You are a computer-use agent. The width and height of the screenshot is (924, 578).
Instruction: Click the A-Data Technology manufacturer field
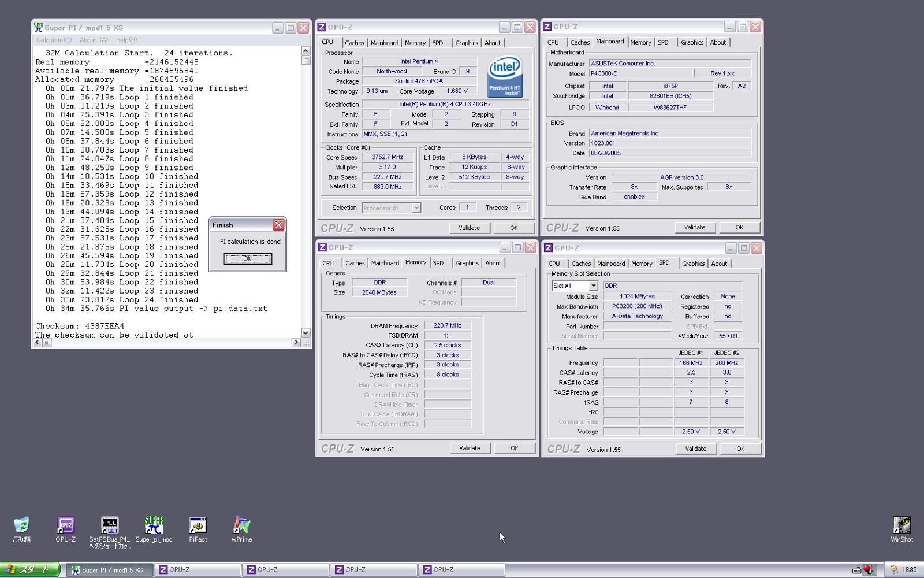tap(637, 316)
